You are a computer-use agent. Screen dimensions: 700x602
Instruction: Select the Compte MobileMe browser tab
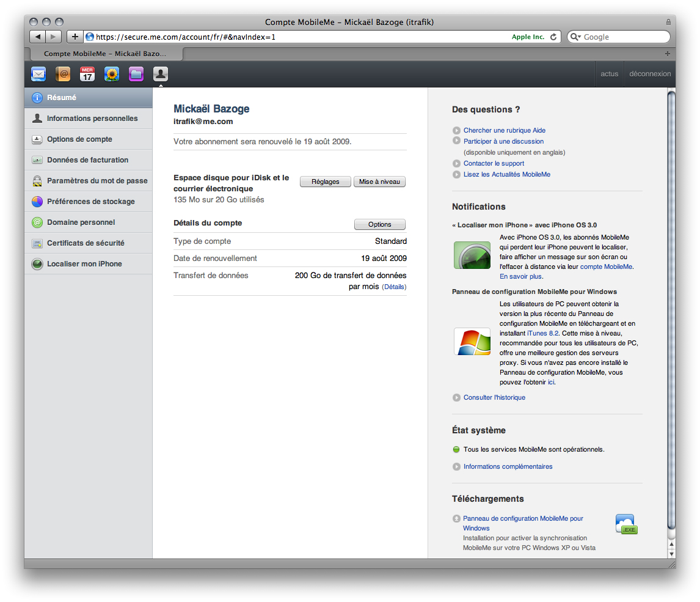tap(106, 54)
